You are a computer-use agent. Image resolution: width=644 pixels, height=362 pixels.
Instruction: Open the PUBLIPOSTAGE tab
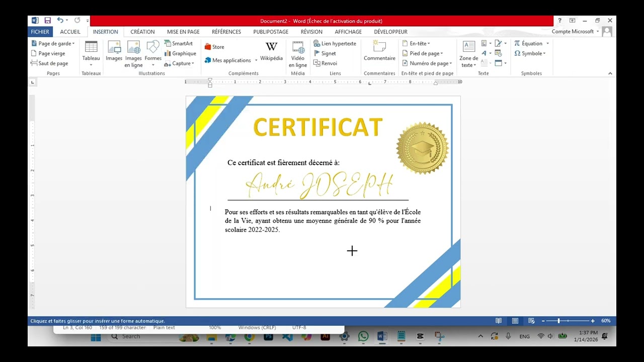click(x=271, y=32)
